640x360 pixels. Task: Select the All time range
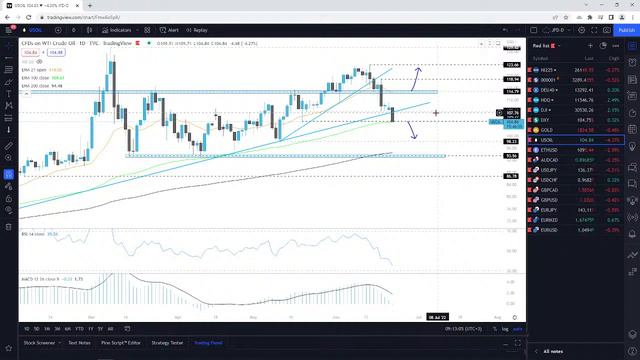[110, 329]
